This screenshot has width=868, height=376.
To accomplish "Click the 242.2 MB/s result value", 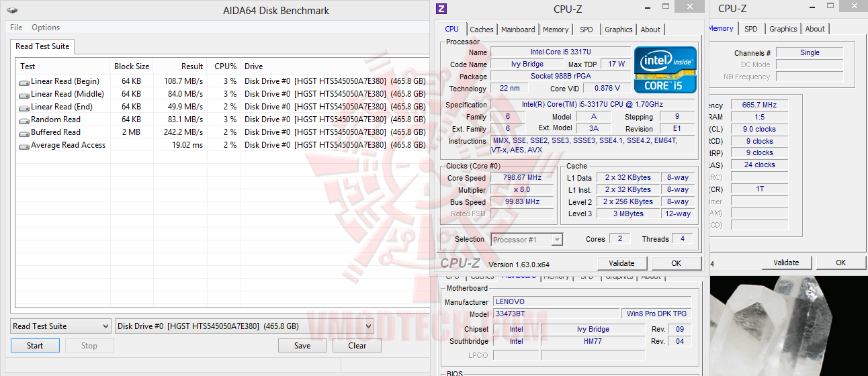I will pyautogui.click(x=183, y=132).
